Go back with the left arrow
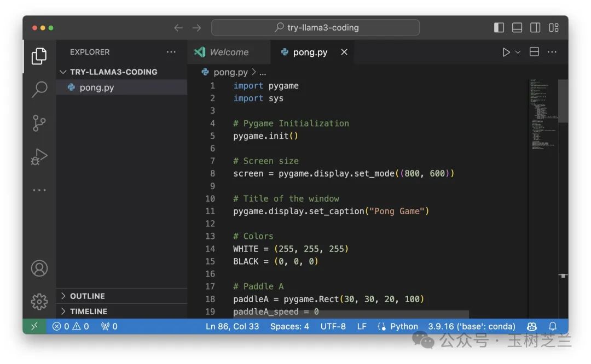Image resolution: width=591 pixels, height=364 pixels. click(x=178, y=28)
